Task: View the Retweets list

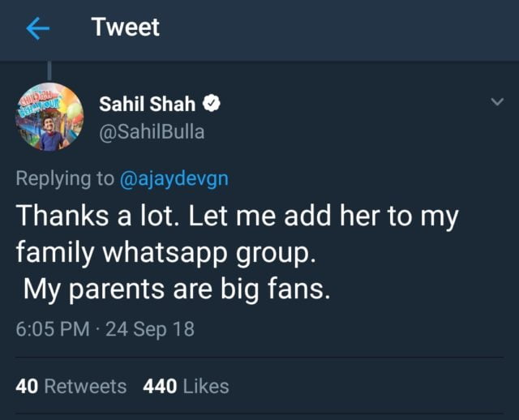Action: (84, 387)
